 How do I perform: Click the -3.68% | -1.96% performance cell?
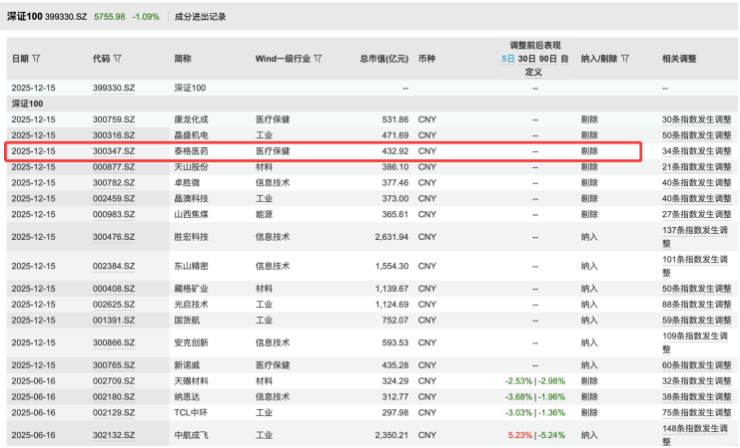coord(535,397)
